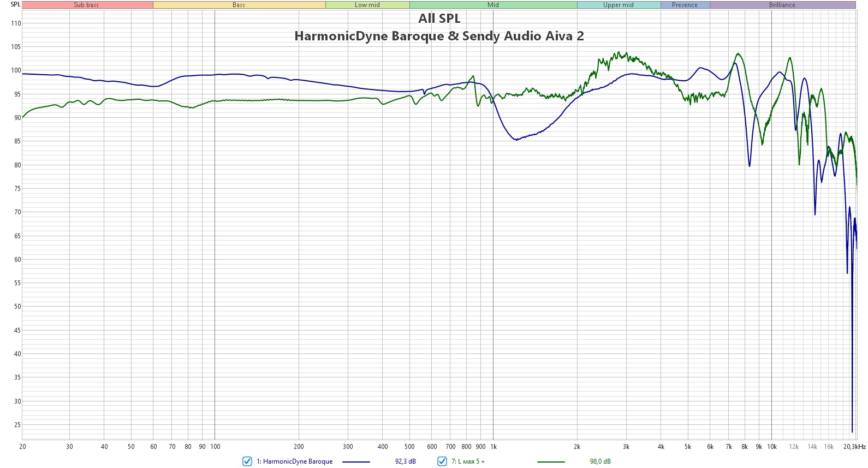Click the 300 label on the frequency axis
This screenshot has width=868, height=468.
tap(348, 447)
